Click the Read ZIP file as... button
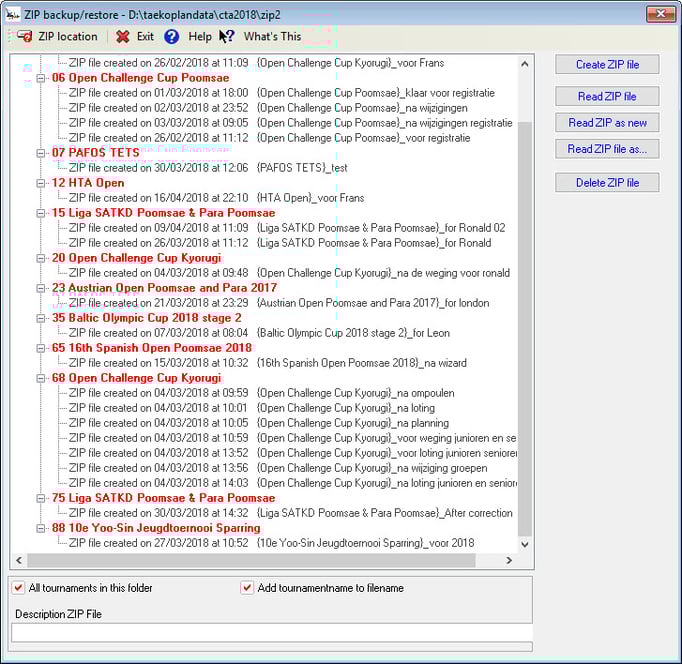Viewport: 682px width, 664px height. [607, 149]
